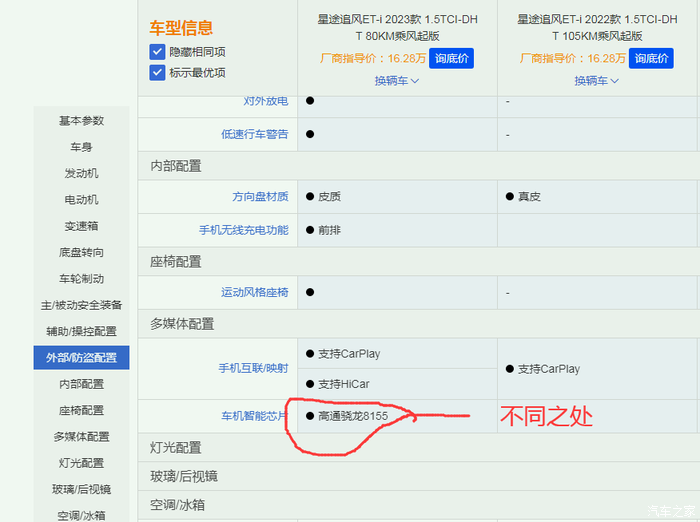Open the 手机互联/映射 parameter link

click(x=253, y=368)
